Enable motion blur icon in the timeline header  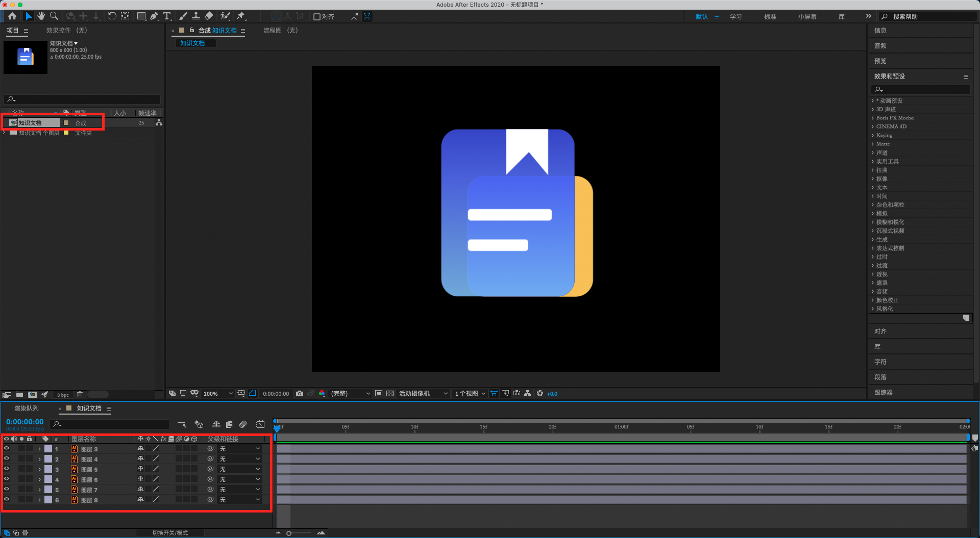(243, 424)
